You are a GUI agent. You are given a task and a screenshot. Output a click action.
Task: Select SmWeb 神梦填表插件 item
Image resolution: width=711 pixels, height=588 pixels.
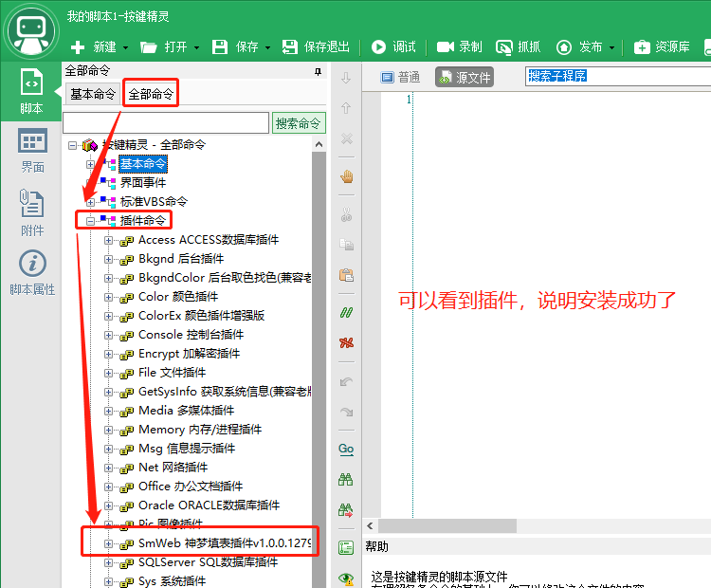click(x=225, y=543)
